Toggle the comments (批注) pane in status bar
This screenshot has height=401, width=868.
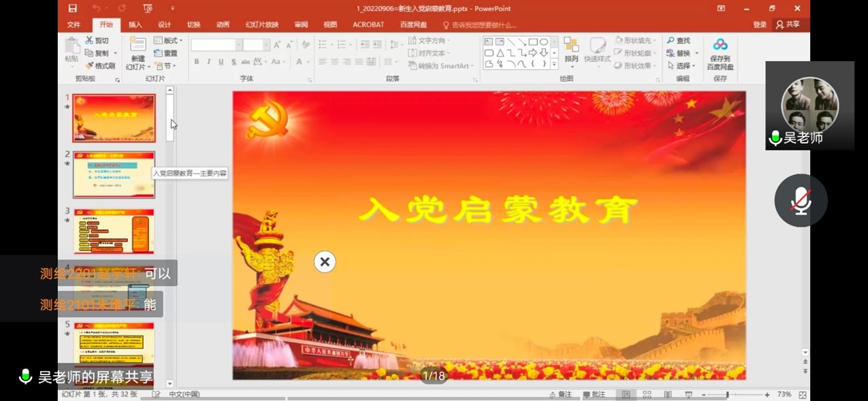(594, 395)
